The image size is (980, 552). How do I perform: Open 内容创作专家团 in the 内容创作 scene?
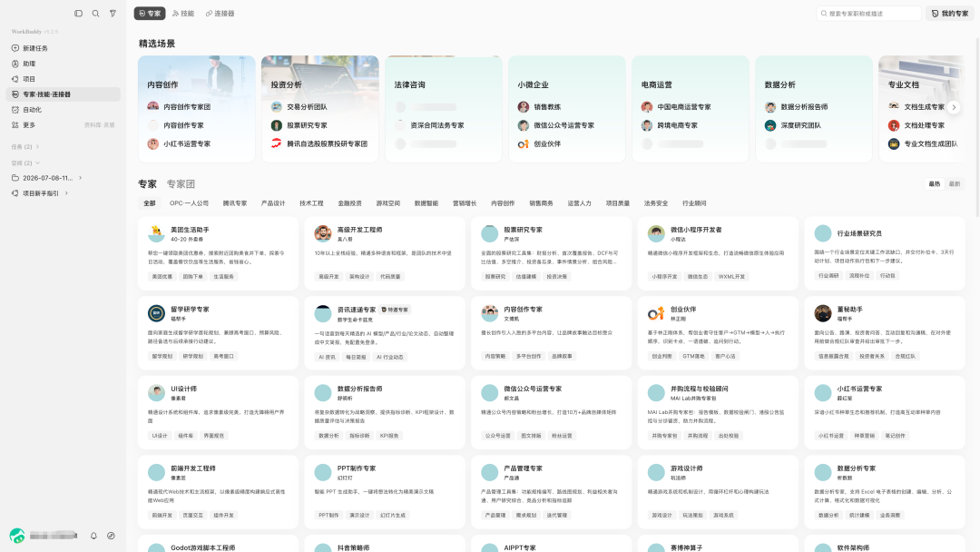click(x=187, y=107)
